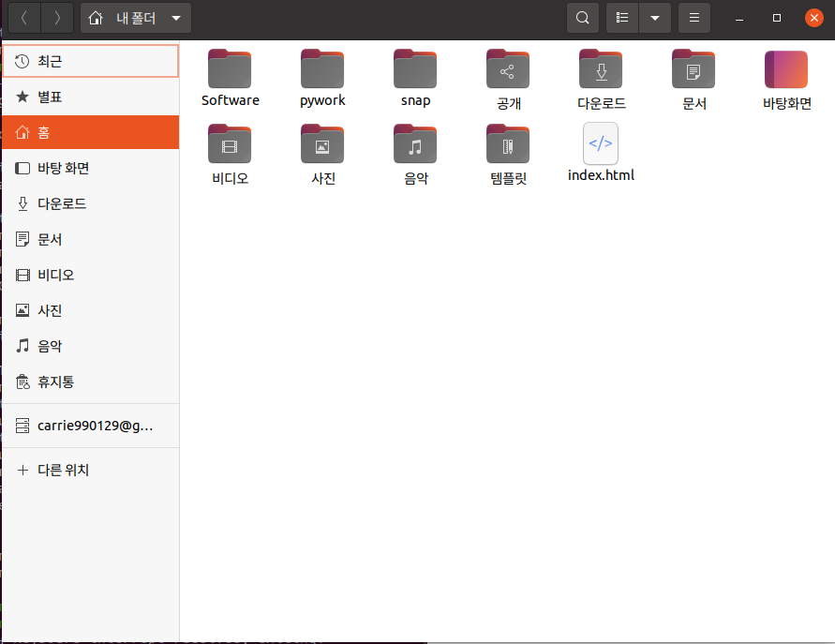Open the snap folder
835x644 pixels.
tap(415, 69)
